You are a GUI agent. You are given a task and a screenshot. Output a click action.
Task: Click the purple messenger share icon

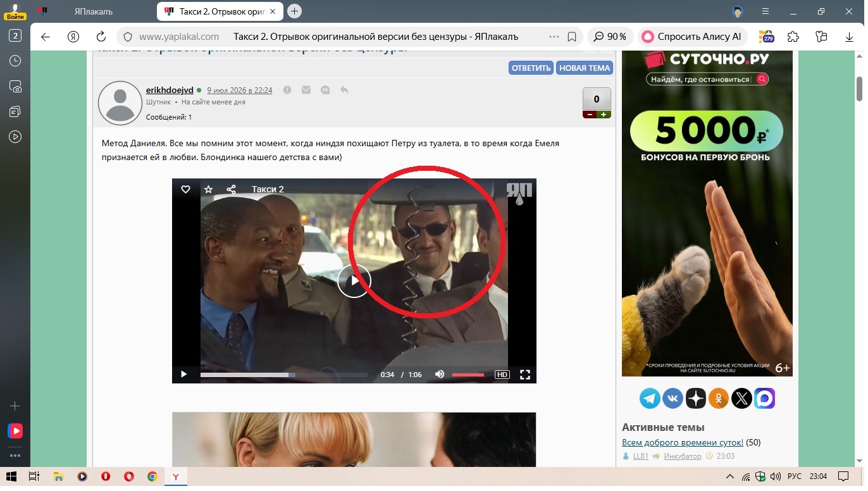(765, 398)
